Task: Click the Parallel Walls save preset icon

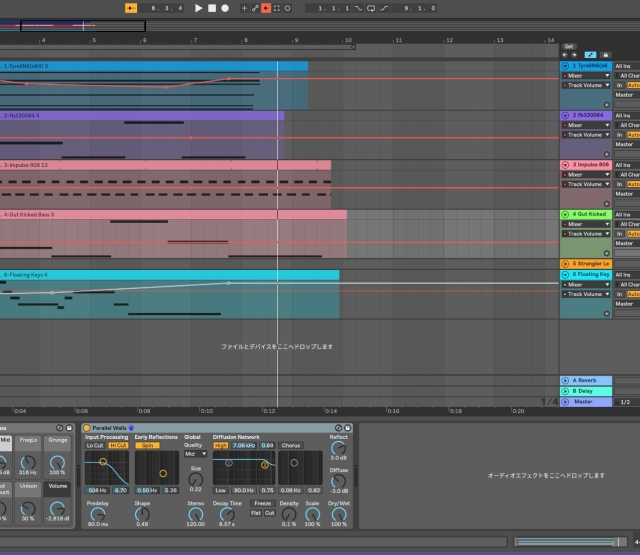Action: pyautogui.click(x=349, y=428)
